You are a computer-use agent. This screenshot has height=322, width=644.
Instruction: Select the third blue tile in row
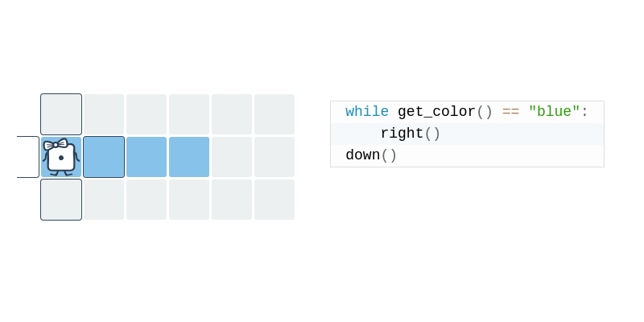(x=147, y=157)
